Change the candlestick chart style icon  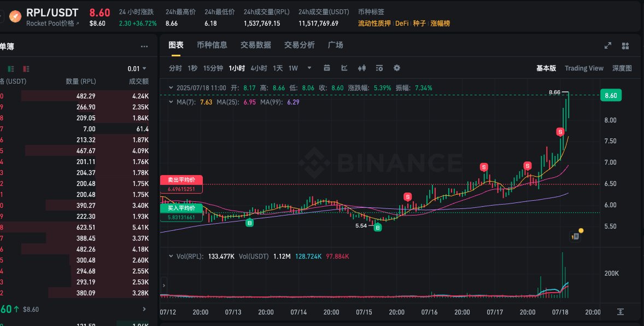point(362,68)
